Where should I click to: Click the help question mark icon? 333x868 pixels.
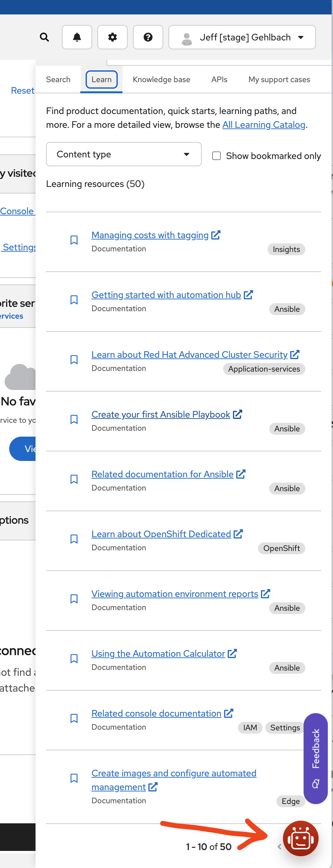pyautogui.click(x=148, y=37)
